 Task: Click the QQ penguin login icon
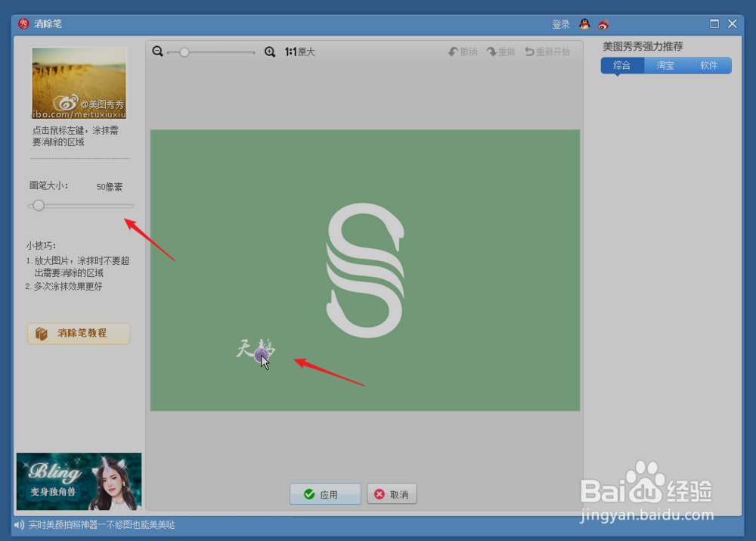(x=584, y=24)
